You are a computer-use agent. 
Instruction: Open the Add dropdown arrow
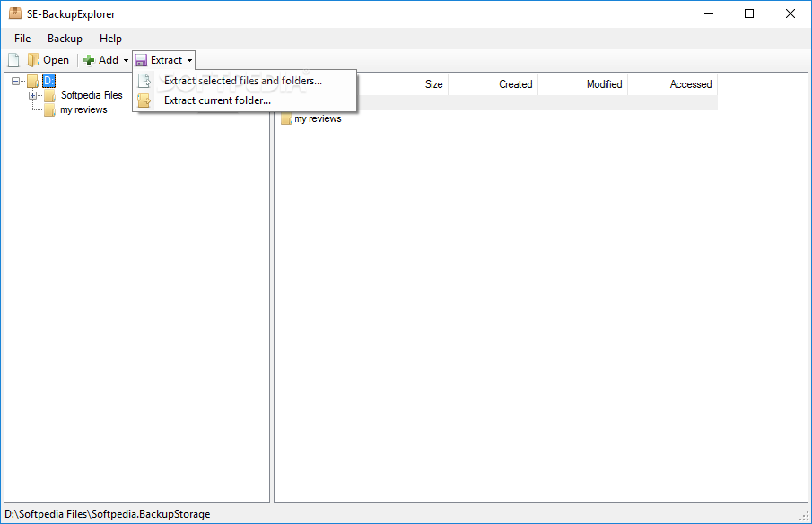coord(126,61)
